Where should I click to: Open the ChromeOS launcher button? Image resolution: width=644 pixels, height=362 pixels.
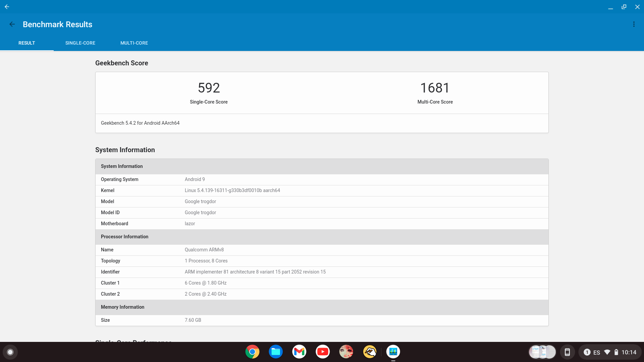pos(10,352)
